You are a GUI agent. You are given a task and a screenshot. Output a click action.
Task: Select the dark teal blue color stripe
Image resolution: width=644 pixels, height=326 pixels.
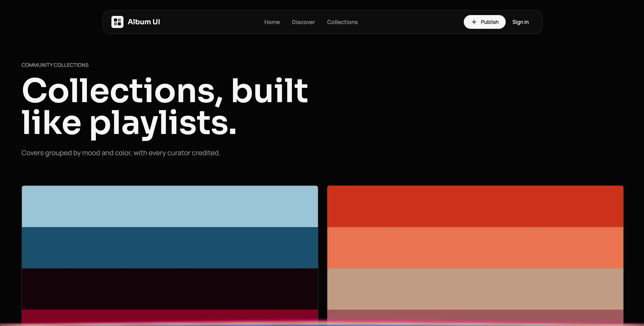tap(170, 248)
